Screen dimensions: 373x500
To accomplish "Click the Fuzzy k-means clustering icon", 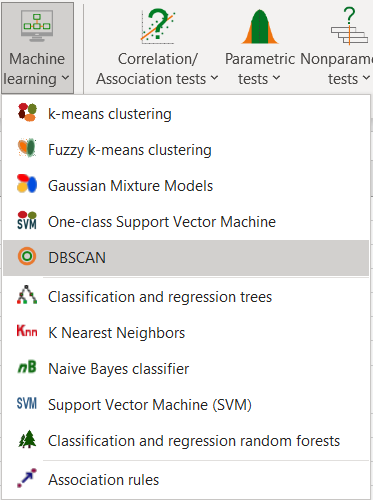I will coord(27,148).
